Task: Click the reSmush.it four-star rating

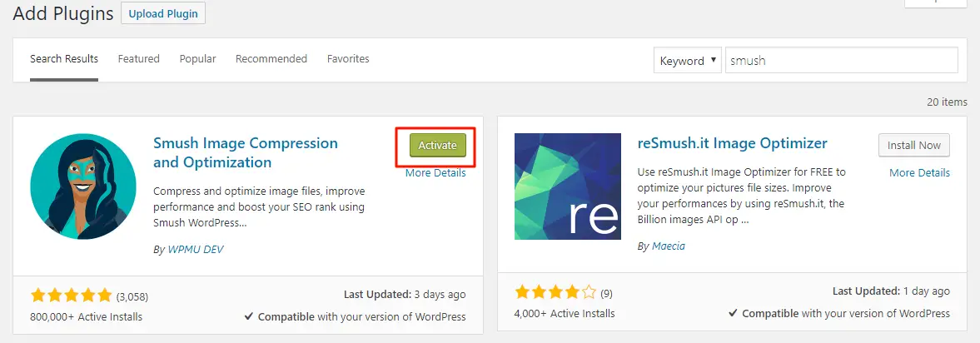Action: 555,291
